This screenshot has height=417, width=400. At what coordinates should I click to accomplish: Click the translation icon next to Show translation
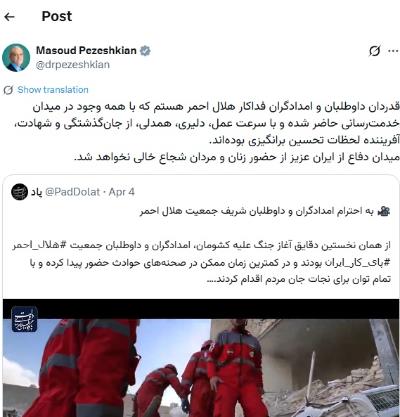pyautogui.click(x=8, y=90)
